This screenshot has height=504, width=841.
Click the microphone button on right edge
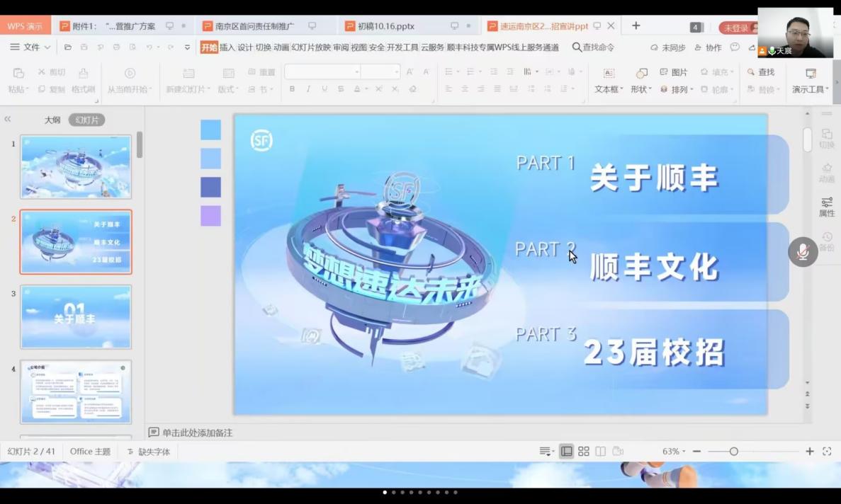803,252
